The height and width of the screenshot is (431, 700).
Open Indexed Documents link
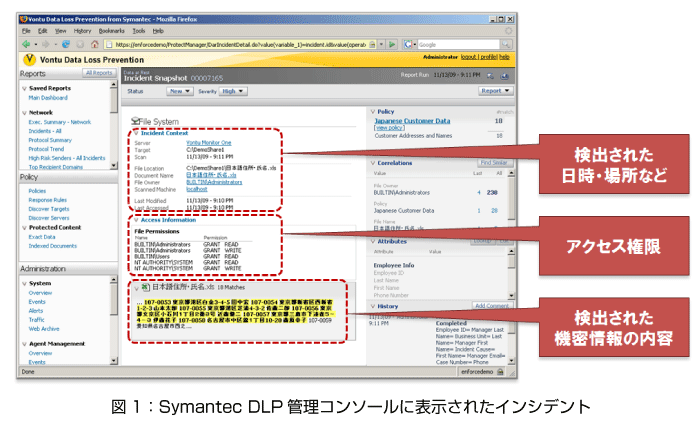coord(53,246)
